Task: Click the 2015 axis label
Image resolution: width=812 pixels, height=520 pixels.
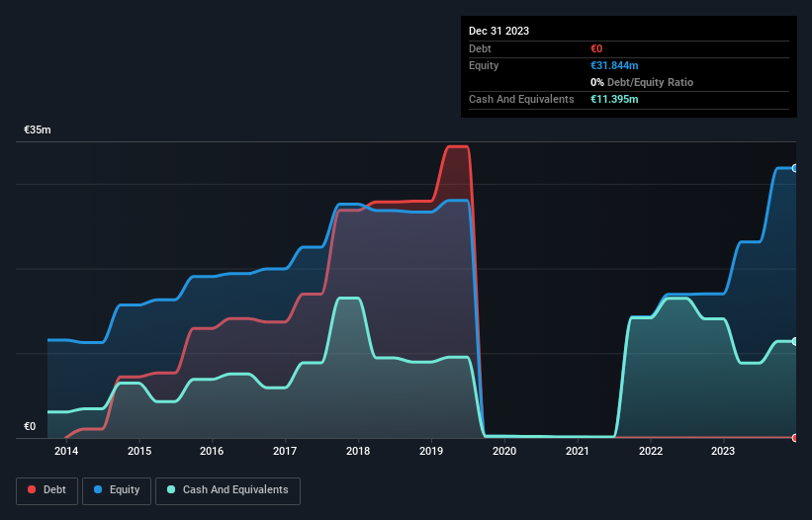Action: (139, 451)
